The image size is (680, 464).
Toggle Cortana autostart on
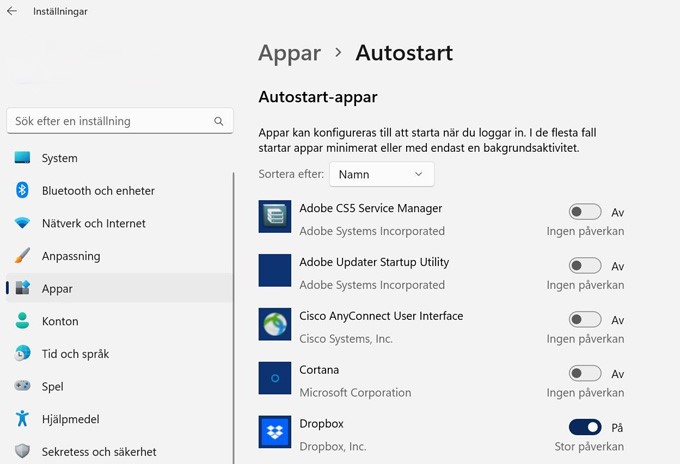tap(585, 373)
